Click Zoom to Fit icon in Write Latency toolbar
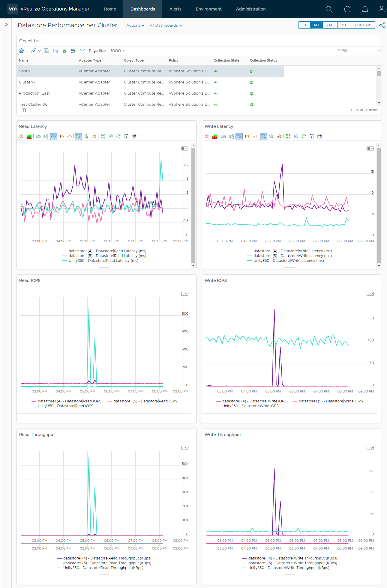Viewport: 387px width, 588px height. coord(288,136)
